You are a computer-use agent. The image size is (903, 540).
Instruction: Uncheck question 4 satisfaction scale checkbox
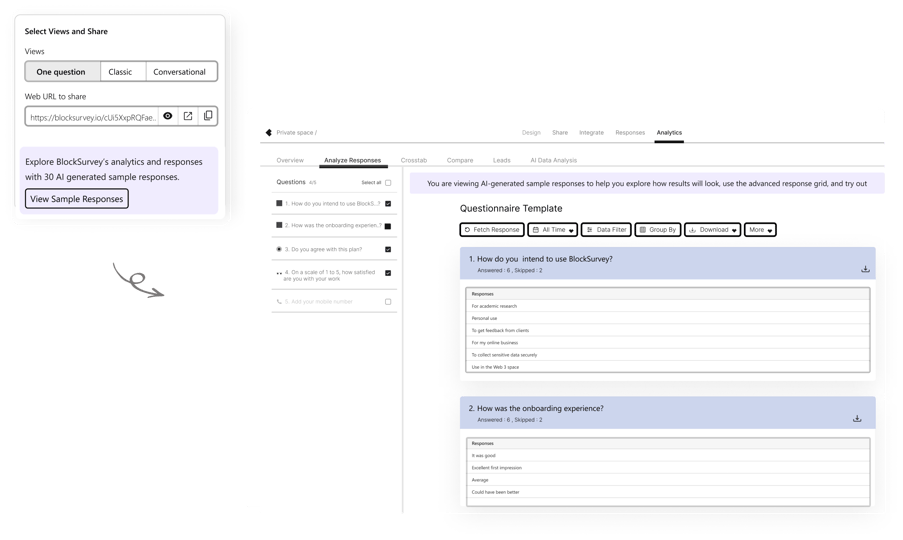(388, 273)
